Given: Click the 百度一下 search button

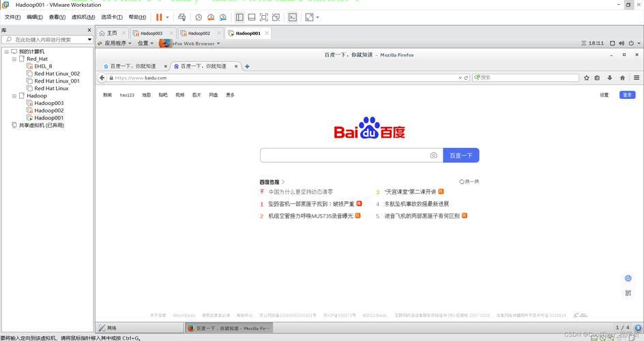Looking at the screenshot, I should 460,155.
